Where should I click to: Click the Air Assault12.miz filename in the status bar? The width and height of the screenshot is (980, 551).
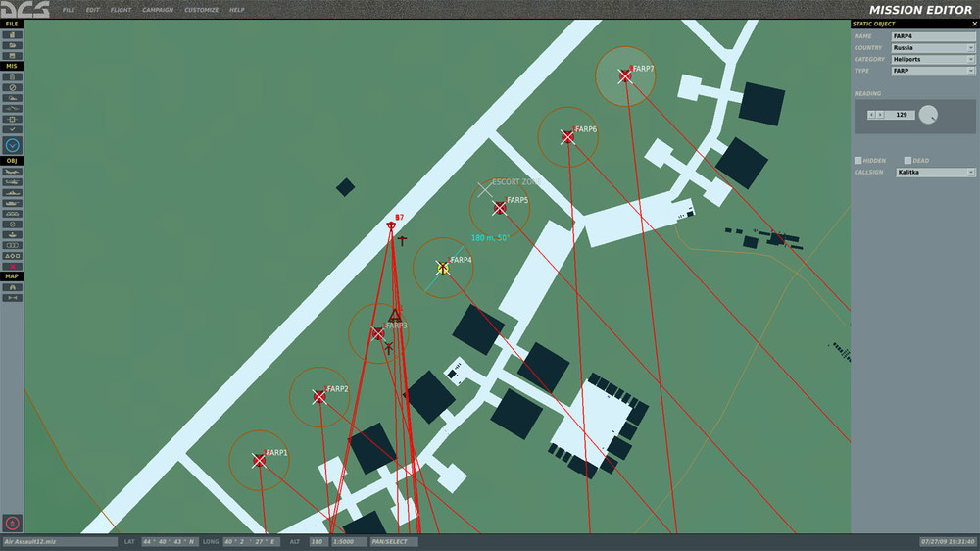[60, 541]
